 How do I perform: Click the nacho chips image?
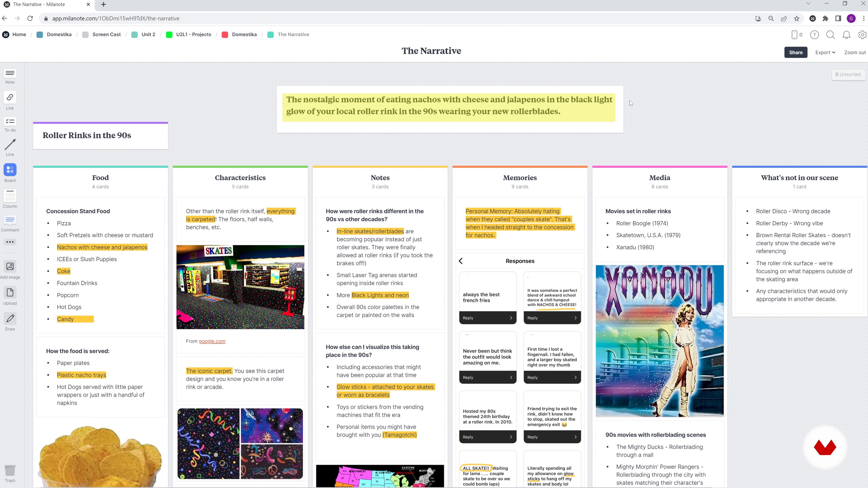(100, 456)
